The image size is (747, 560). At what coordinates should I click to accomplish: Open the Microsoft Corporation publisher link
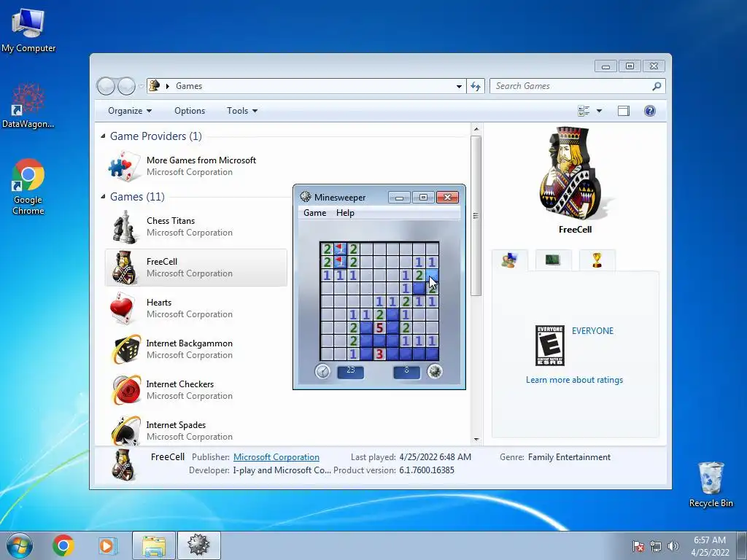pos(276,457)
